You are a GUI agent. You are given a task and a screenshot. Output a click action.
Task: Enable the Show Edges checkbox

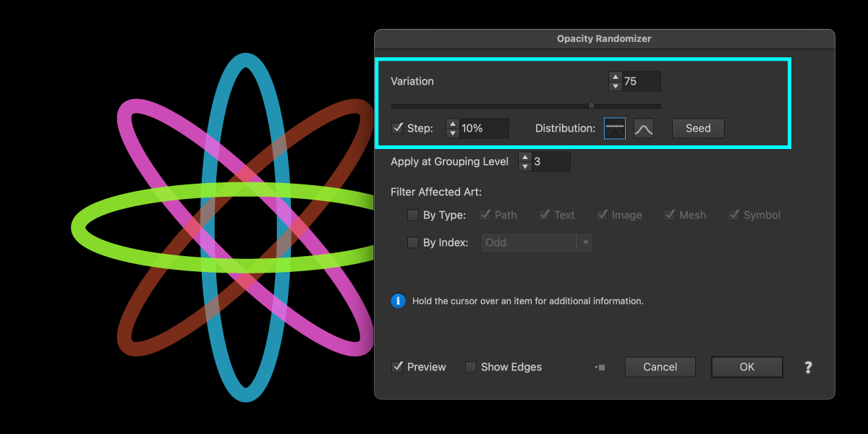[471, 367]
